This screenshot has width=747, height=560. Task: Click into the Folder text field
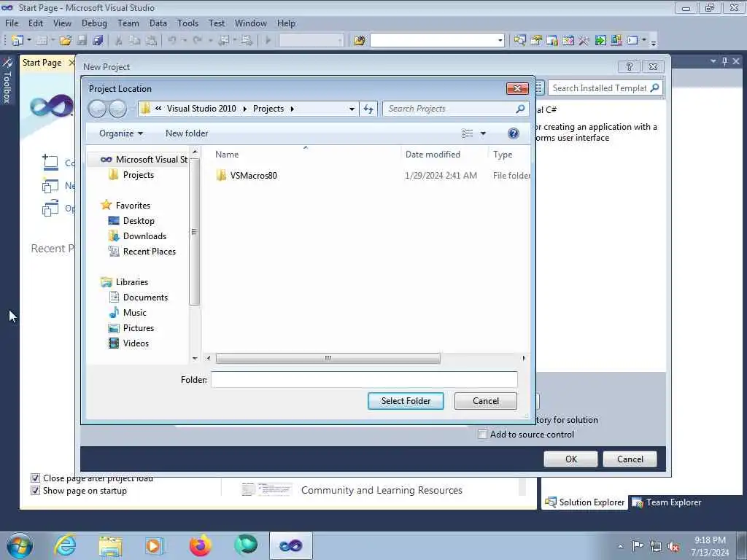(365, 379)
